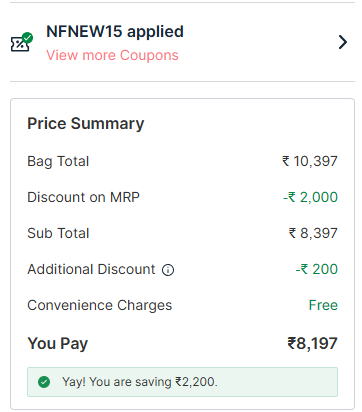The image size is (362, 412).
Task: Click the ₹ 10,397 bag total amount
Action: 310,161
